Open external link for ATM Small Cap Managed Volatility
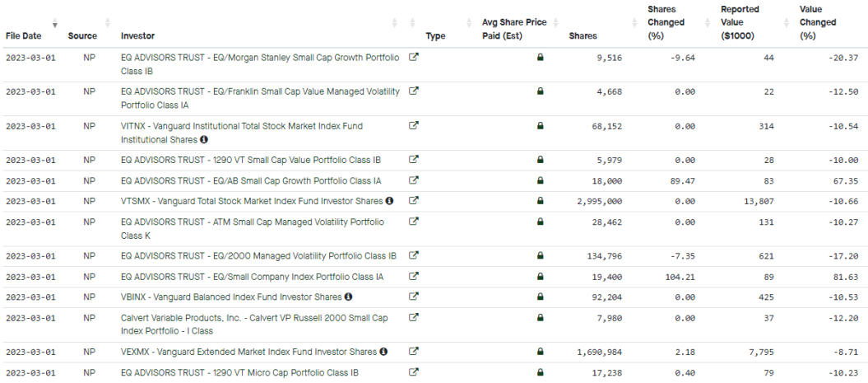The width and height of the screenshot is (868, 383). click(x=413, y=222)
